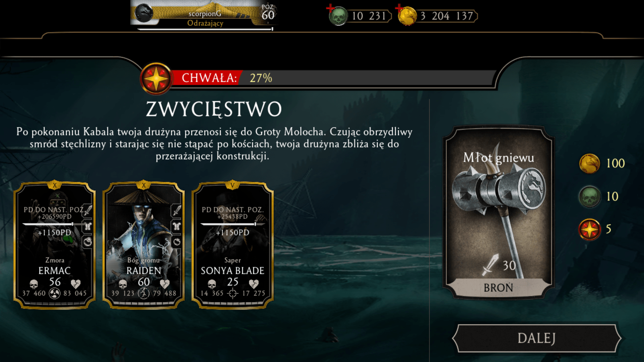Click the red plus beside souls
The image size is (644, 362).
(330, 8)
